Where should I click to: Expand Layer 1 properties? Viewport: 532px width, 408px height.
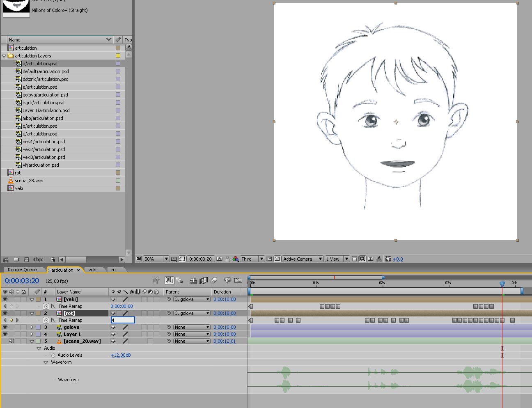pyautogui.click(x=32, y=334)
